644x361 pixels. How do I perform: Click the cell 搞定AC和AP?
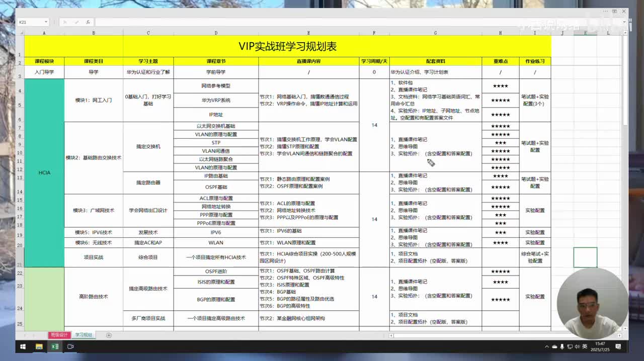click(148, 243)
